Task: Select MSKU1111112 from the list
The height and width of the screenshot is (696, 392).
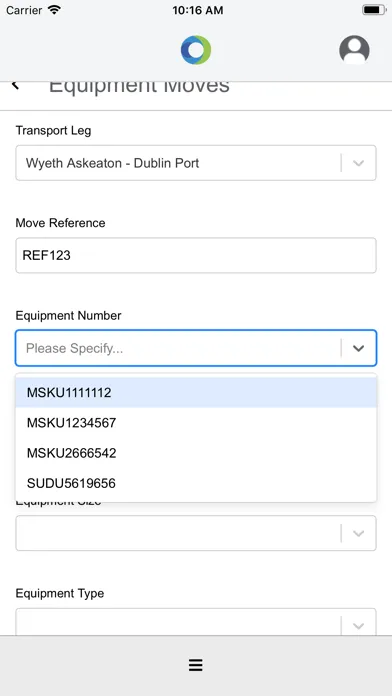Action: point(196,392)
